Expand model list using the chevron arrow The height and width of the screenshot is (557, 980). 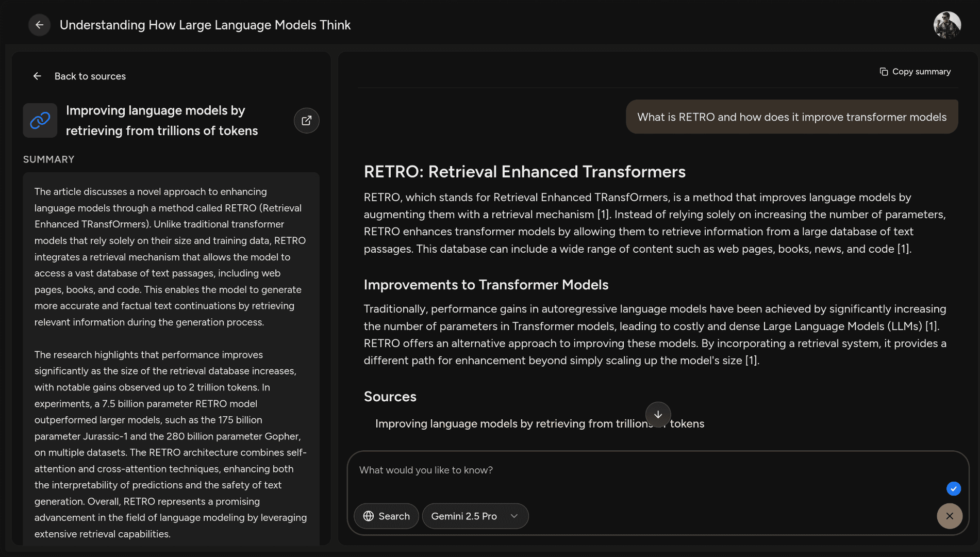click(514, 516)
